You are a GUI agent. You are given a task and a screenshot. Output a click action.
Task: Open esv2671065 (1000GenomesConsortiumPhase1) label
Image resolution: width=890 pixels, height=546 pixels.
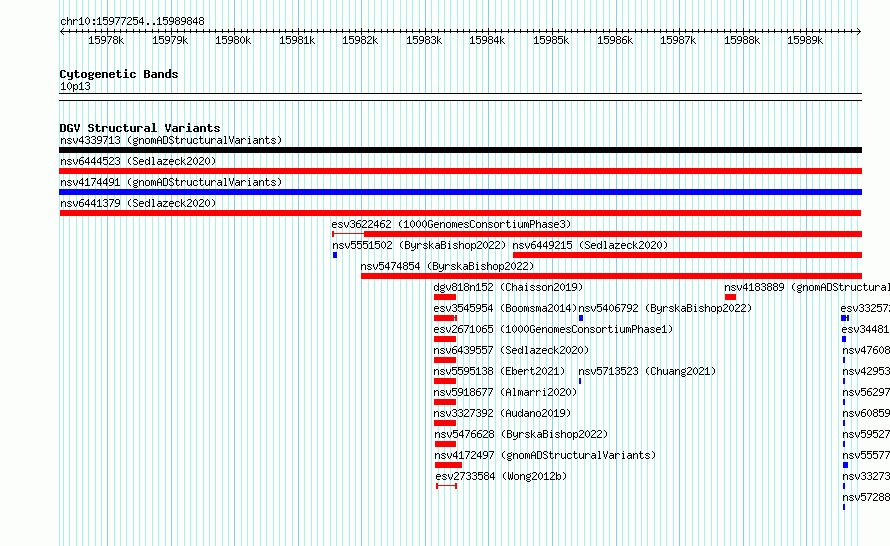(553, 329)
